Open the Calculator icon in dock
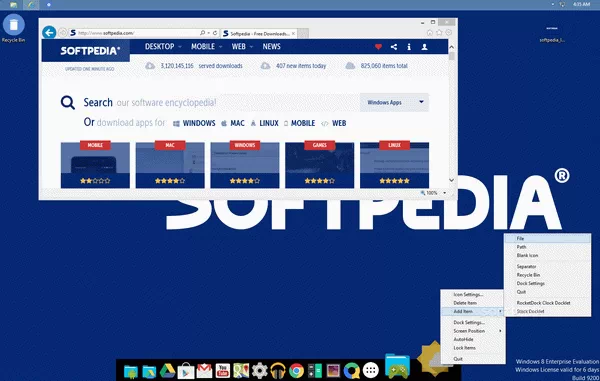Screen dimensions: 600x381 pos(315,371)
